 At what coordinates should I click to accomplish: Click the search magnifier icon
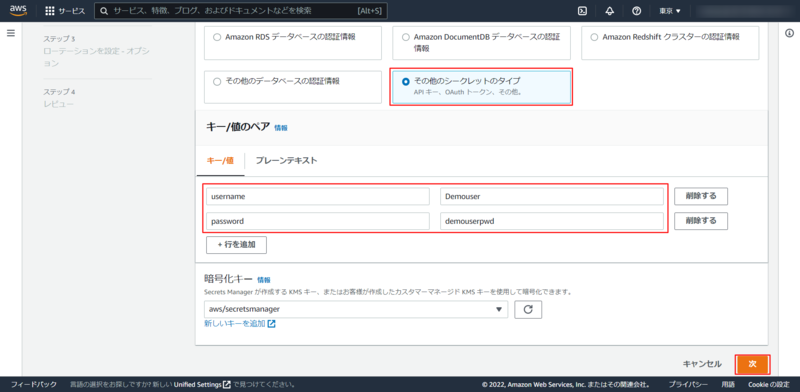pyautogui.click(x=104, y=11)
